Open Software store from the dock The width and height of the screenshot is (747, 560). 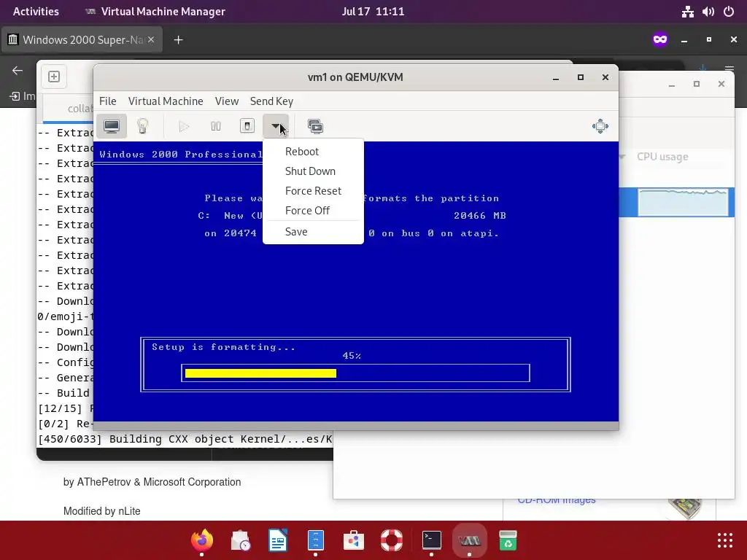354,540
